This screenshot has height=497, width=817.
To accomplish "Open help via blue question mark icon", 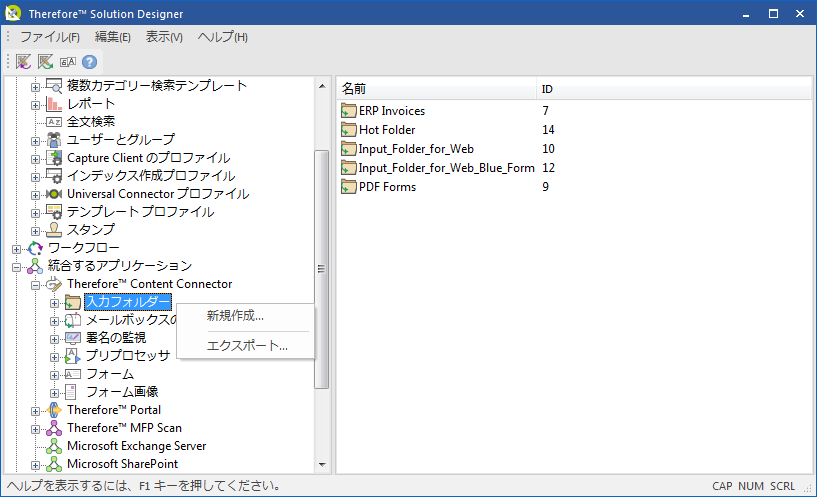I will [90, 62].
